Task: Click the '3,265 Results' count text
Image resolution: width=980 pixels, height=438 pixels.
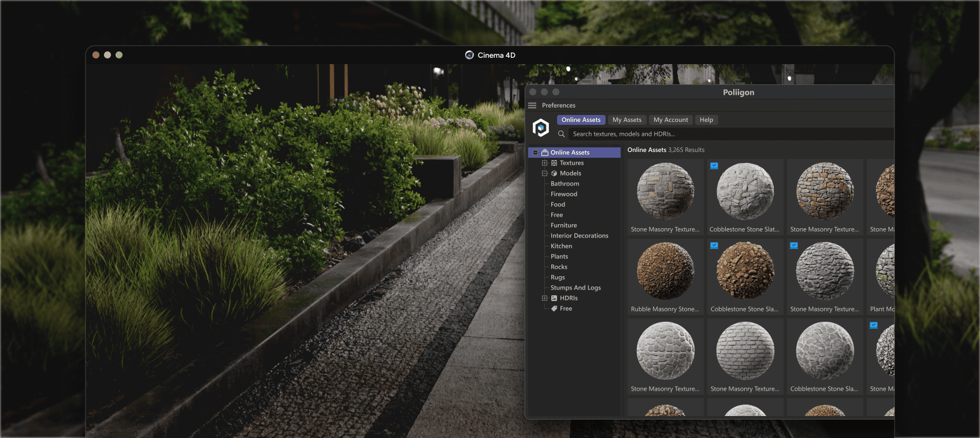Action: click(686, 150)
